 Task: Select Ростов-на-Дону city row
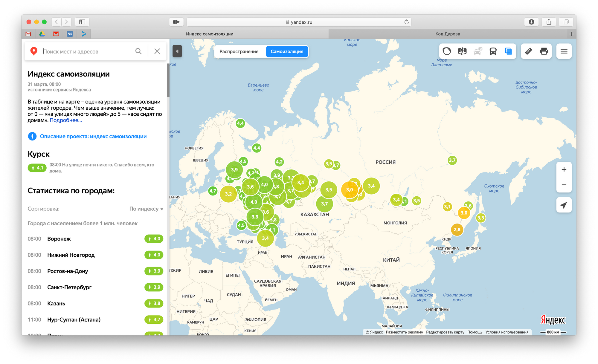[95, 271]
